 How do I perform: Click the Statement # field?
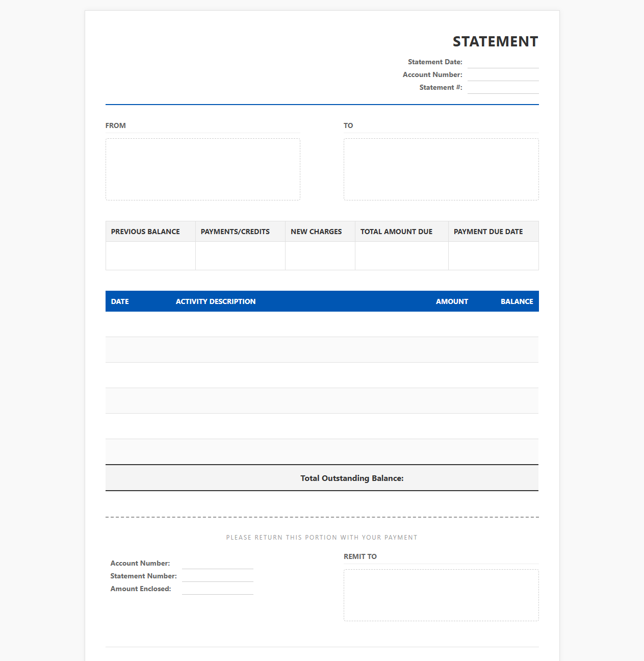tap(503, 88)
